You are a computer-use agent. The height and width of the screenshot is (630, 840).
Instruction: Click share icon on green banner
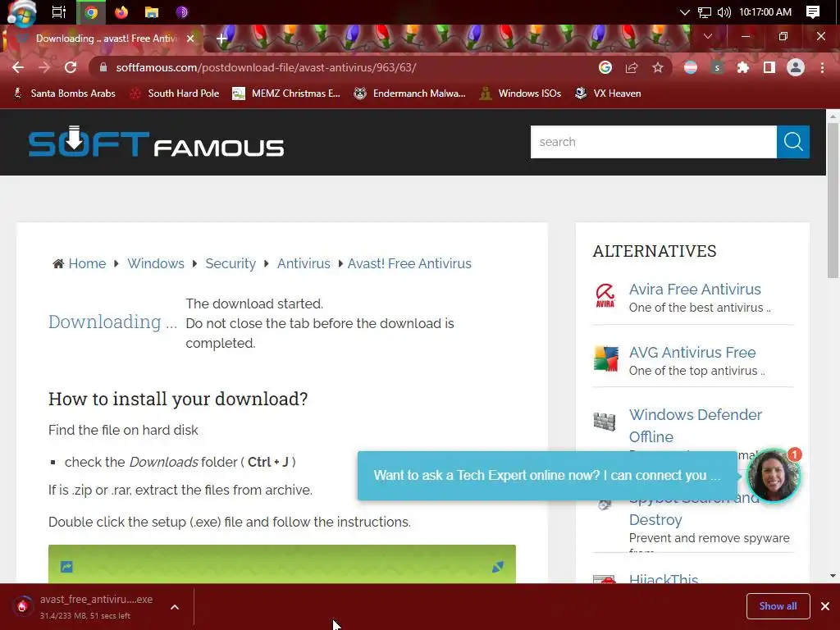(66, 567)
